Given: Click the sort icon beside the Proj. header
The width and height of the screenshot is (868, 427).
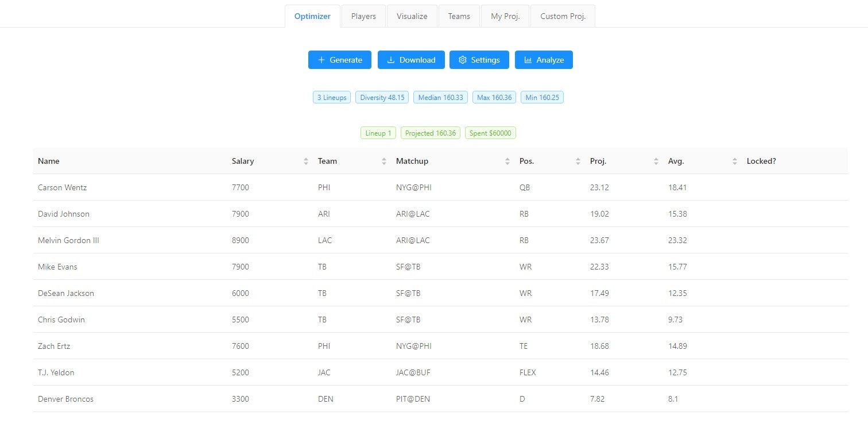Looking at the screenshot, I should (655, 161).
